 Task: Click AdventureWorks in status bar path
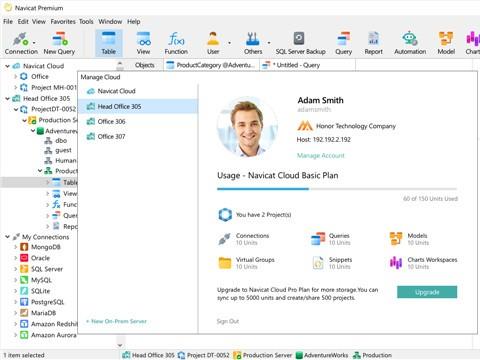click(x=322, y=355)
